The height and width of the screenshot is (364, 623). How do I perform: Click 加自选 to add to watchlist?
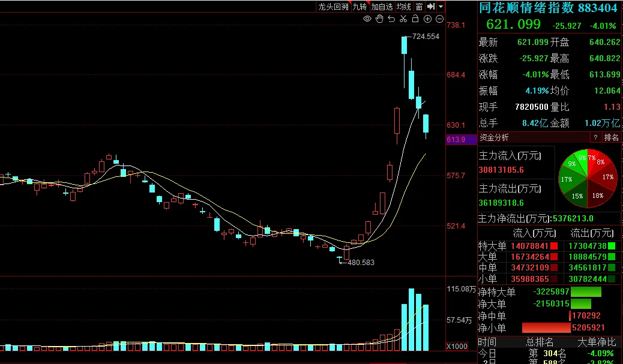point(382,7)
